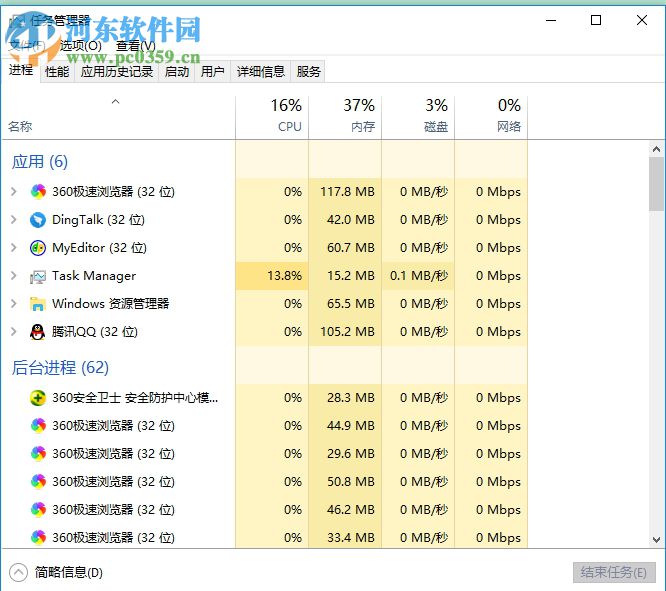Minimize the Task Manager window
Viewport: 666px width, 591px height.
pyautogui.click(x=551, y=20)
